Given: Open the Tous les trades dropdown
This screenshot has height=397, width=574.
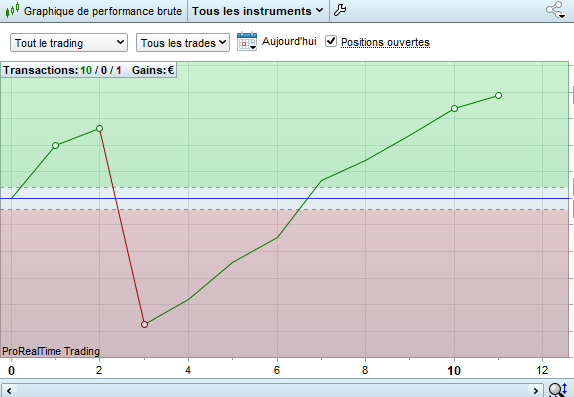Looking at the screenshot, I should coord(183,42).
